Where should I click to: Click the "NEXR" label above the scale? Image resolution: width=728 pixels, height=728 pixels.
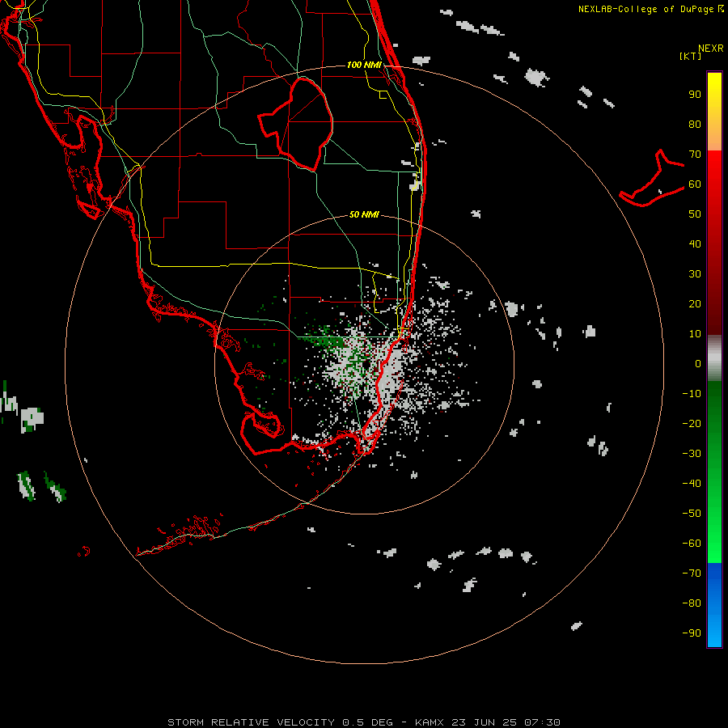(x=711, y=49)
